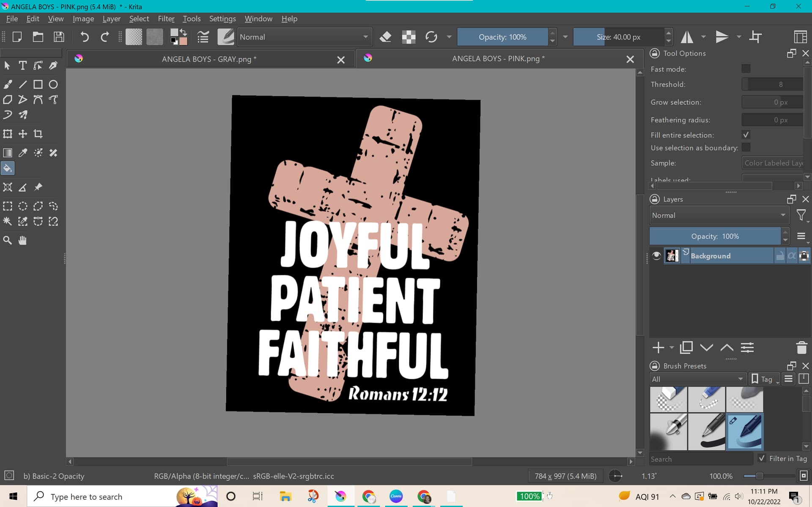Click horizontal mirror tool icon
The image size is (812, 507).
[686, 37]
